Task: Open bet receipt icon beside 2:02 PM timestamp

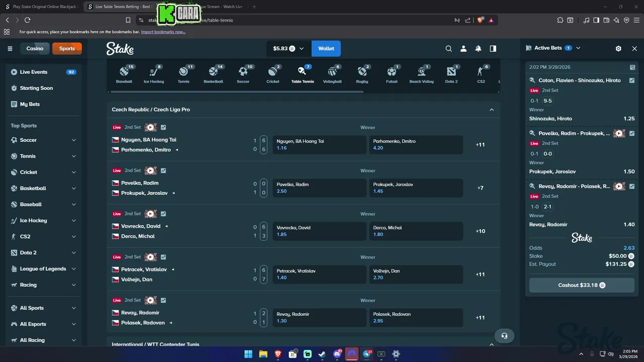Action: coord(632,67)
